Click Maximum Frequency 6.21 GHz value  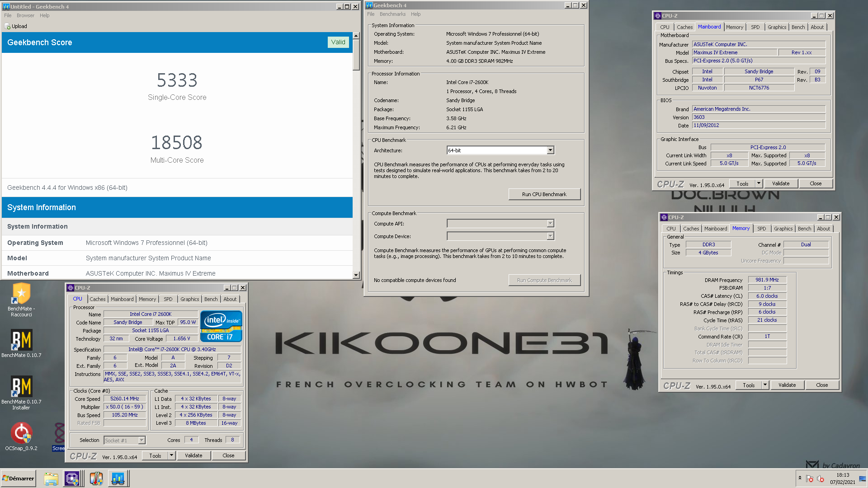pos(456,127)
